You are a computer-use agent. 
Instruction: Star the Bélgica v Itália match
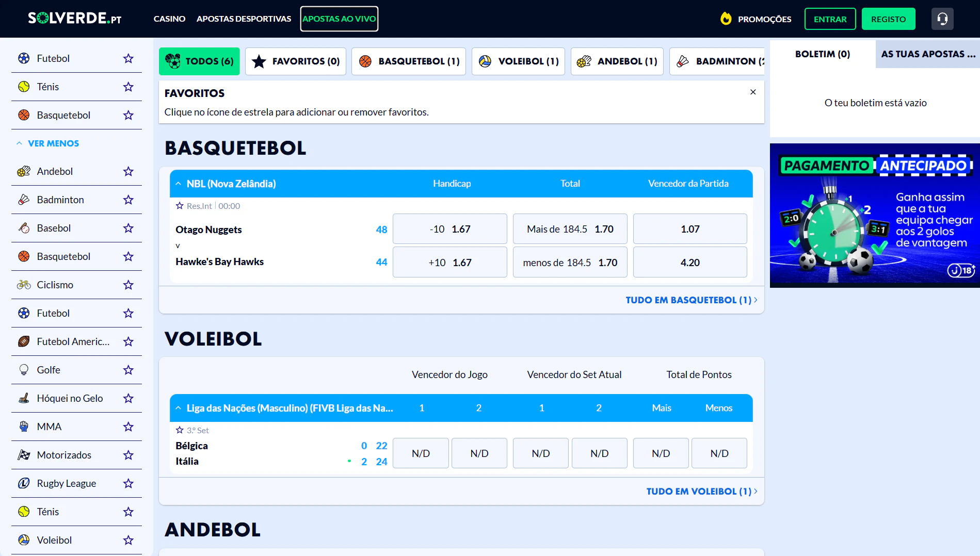(x=180, y=430)
